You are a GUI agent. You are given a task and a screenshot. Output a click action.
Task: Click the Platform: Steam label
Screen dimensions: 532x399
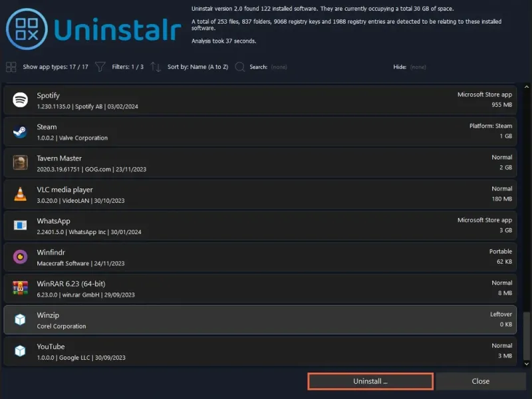coord(491,126)
